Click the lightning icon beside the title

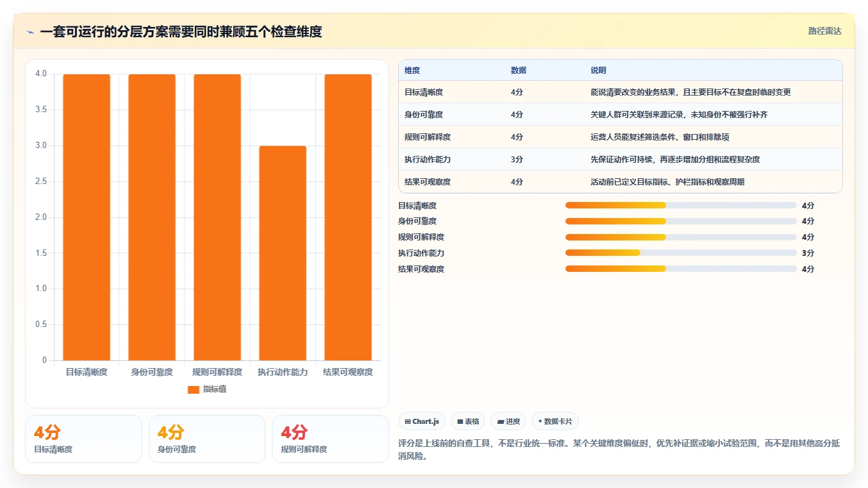(x=30, y=32)
